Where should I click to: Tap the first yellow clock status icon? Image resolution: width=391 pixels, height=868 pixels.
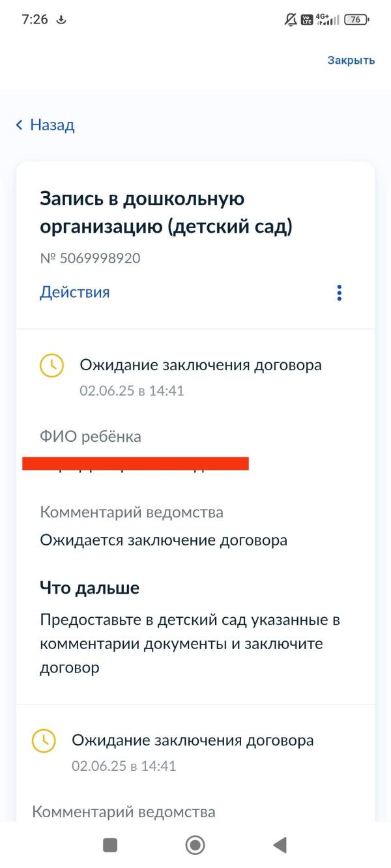pos(51,366)
